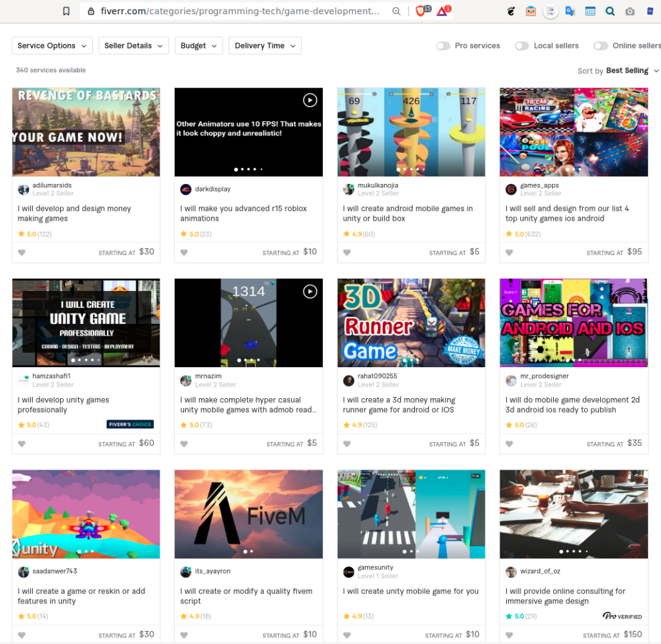661x644 pixels.
Task: Save the rahat090255 runner gig with heart
Action: [x=347, y=444]
